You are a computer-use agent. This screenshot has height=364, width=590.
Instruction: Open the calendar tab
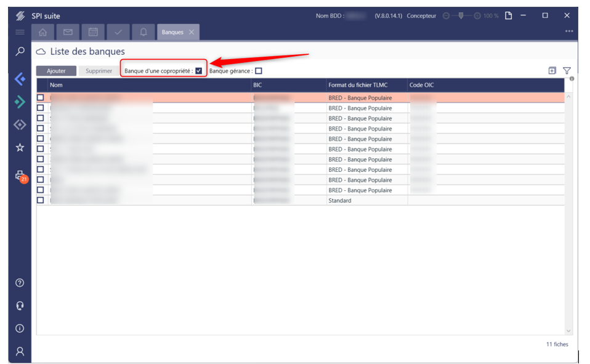point(93,32)
